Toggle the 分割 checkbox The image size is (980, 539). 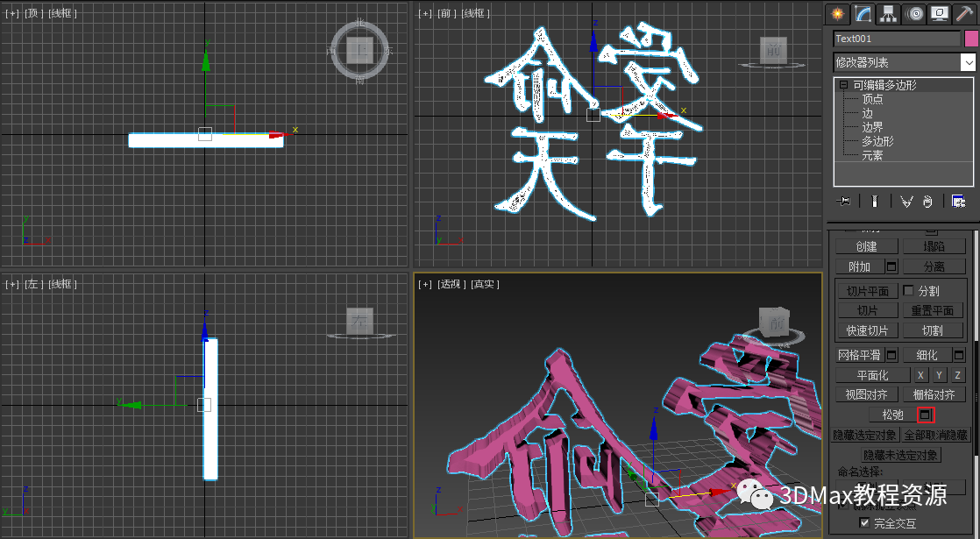[908, 290]
